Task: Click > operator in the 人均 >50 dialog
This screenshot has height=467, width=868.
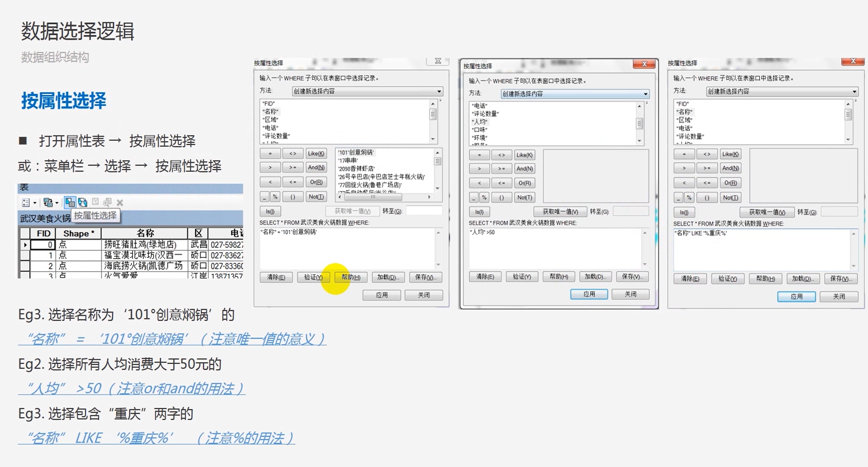Action: pos(479,169)
